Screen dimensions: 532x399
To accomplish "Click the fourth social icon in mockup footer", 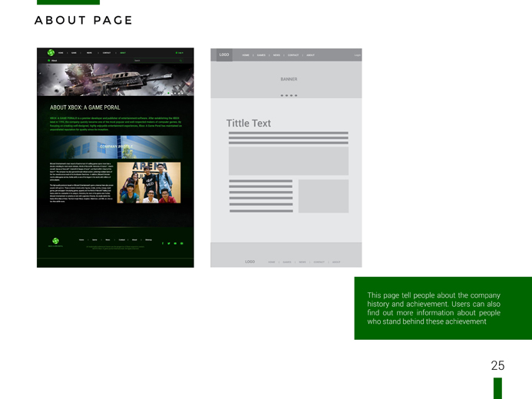I will point(181,243).
